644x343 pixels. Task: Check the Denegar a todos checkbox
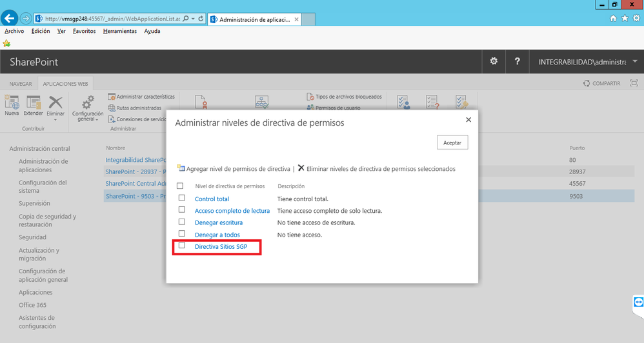coord(181,233)
